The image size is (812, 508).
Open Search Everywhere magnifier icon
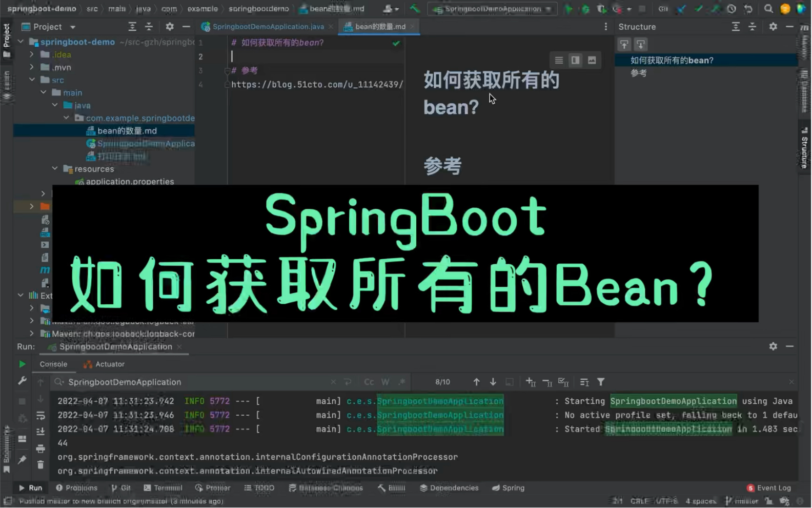(768, 9)
